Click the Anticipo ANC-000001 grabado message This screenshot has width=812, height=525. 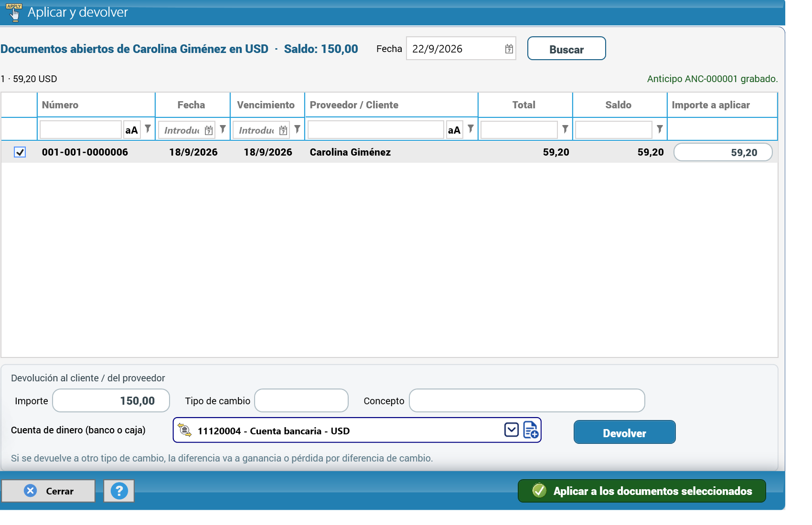click(712, 79)
